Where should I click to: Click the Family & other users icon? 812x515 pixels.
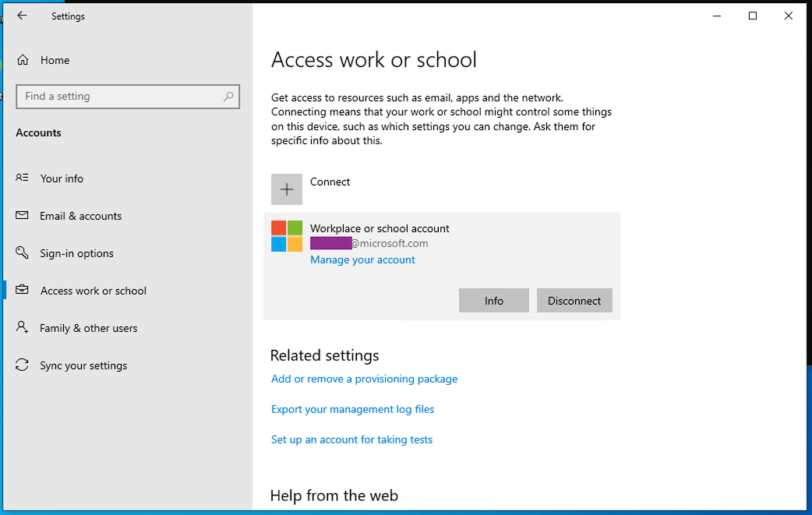coord(23,328)
